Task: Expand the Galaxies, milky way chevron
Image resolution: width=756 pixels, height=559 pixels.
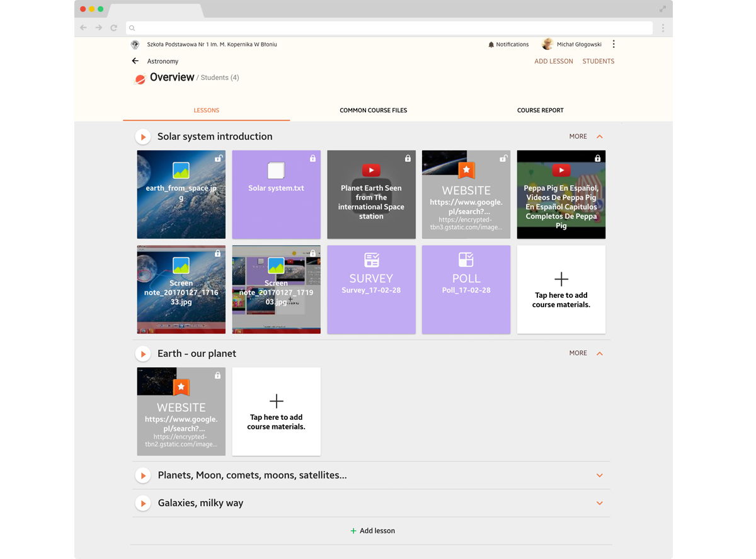Action: click(x=600, y=503)
